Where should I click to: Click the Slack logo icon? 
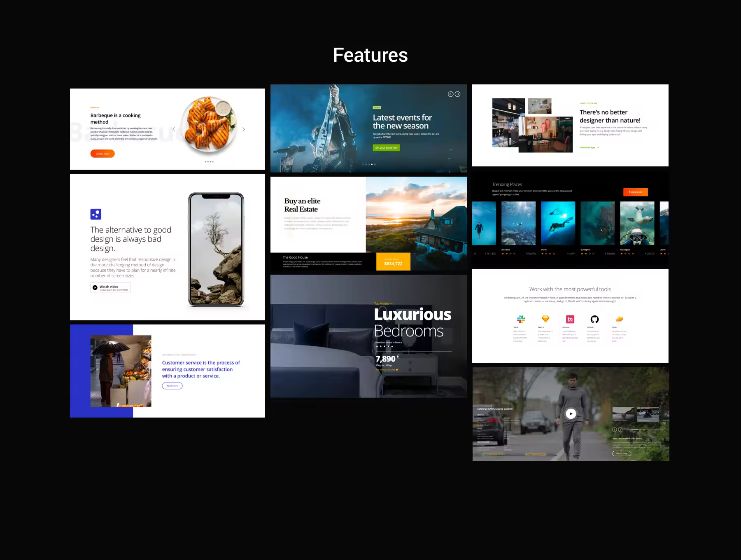pos(521,319)
